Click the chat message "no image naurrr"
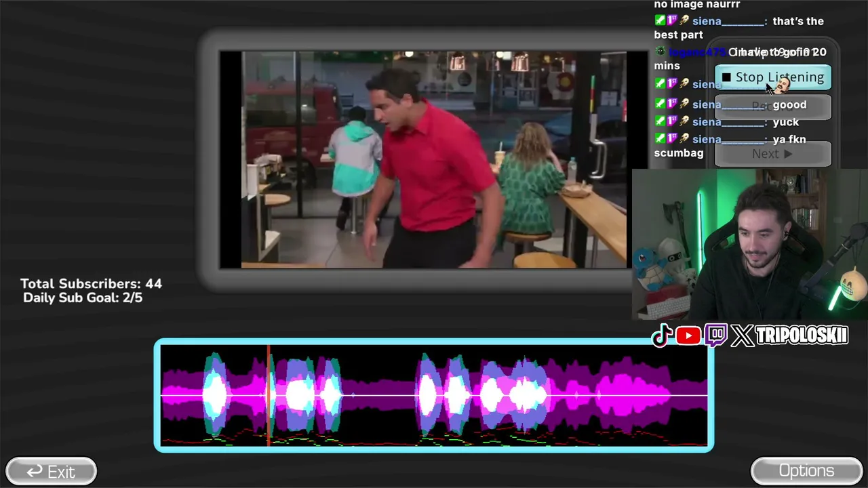This screenshot has width=868, height=488. (697, 5)
